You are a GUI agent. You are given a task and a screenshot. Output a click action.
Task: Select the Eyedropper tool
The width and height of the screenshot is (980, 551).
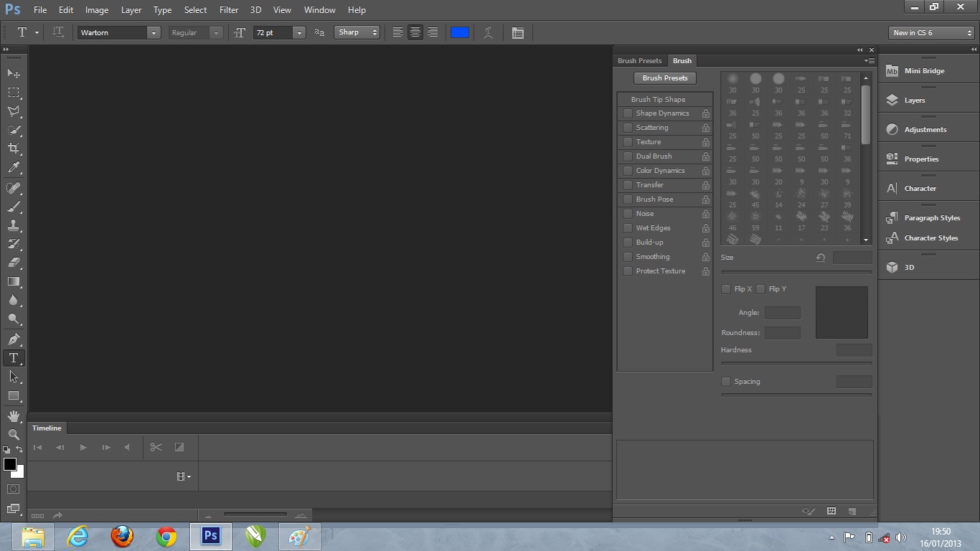tap(14, 167)
